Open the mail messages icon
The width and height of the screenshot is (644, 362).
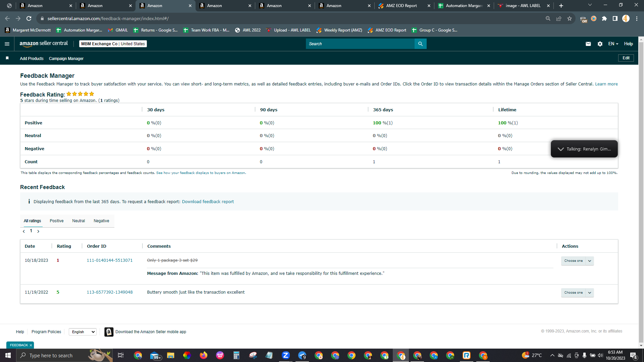(x=588, y=44)
